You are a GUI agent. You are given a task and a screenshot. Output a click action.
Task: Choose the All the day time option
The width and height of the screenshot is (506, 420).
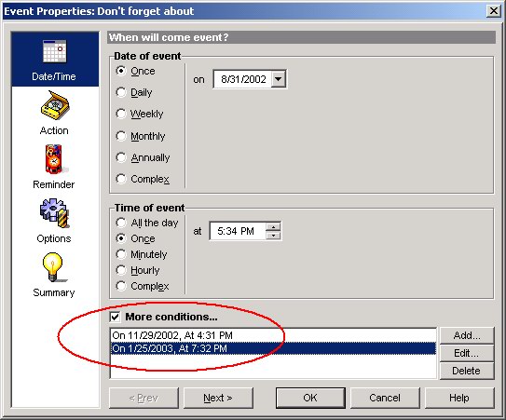(121, 223)
